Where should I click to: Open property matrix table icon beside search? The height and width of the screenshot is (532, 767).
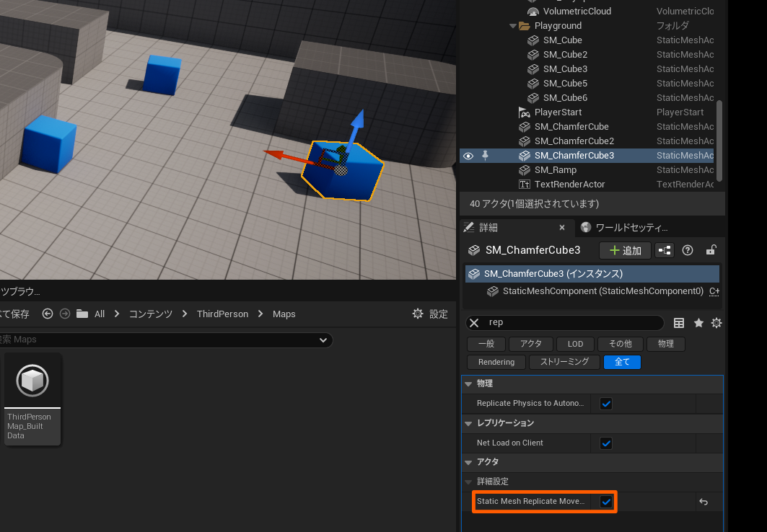pyautogui.click(x=679, y=323)
